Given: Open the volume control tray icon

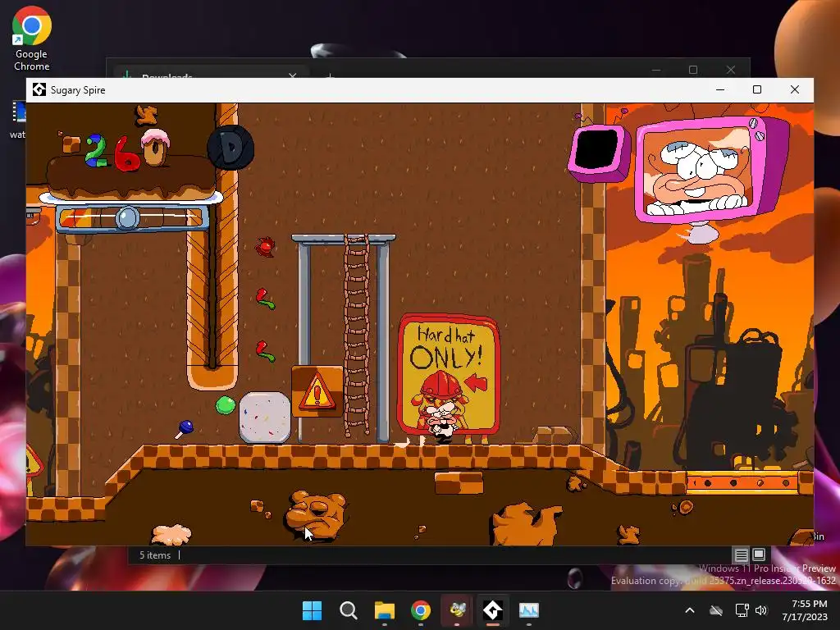Looking at the screenshot, I should tap(760, 610).
